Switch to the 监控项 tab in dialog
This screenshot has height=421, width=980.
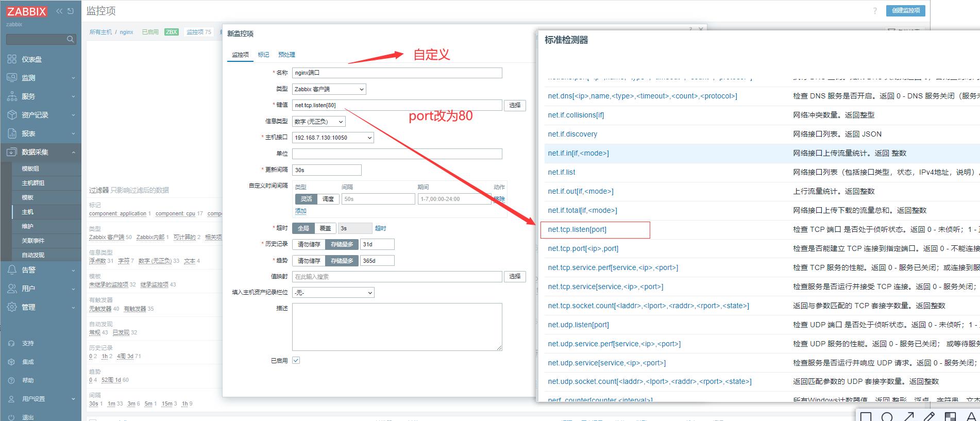tap(240, 55)
